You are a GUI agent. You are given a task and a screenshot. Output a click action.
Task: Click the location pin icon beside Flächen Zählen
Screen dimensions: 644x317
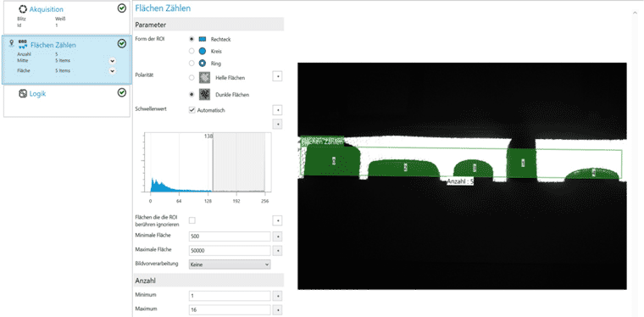(12, 43)
